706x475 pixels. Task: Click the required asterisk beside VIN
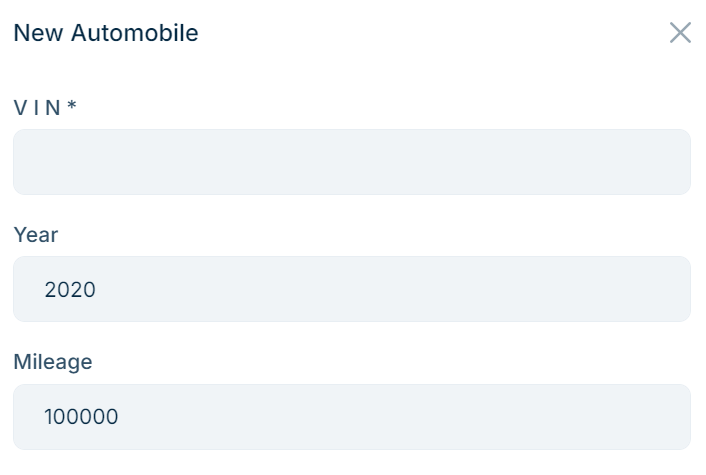72,107
